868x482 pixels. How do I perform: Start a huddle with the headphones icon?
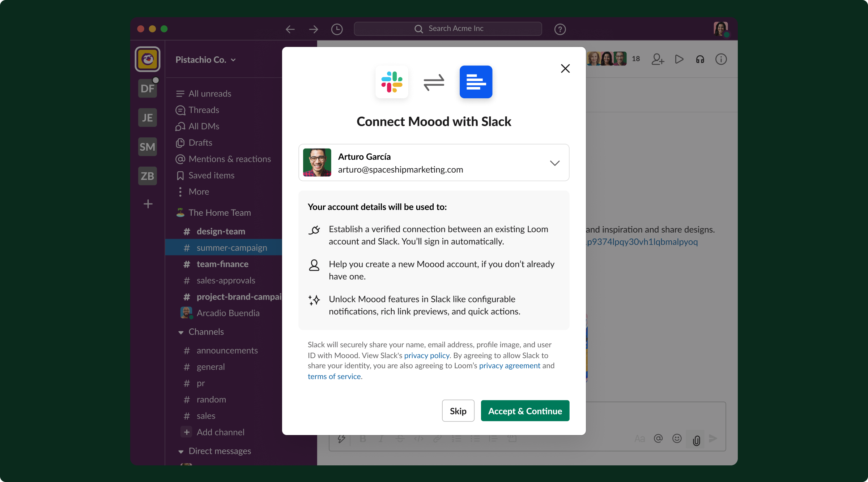(x=700, y=59)
